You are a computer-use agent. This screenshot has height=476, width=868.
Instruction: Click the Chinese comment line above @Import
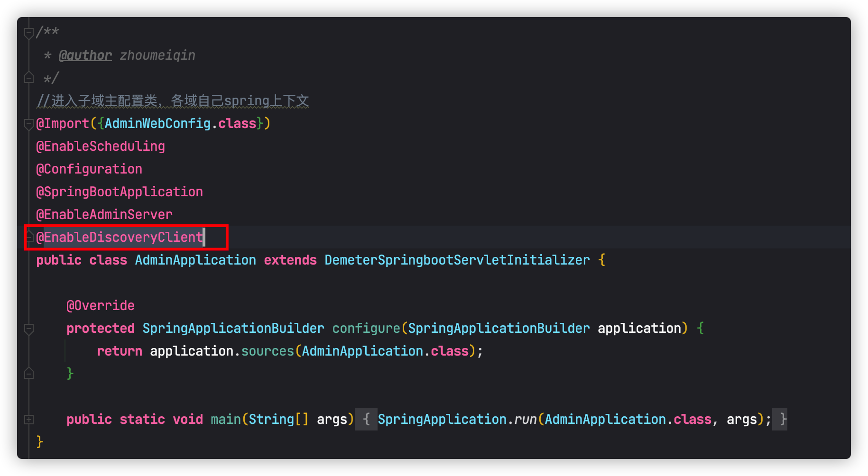173,101
